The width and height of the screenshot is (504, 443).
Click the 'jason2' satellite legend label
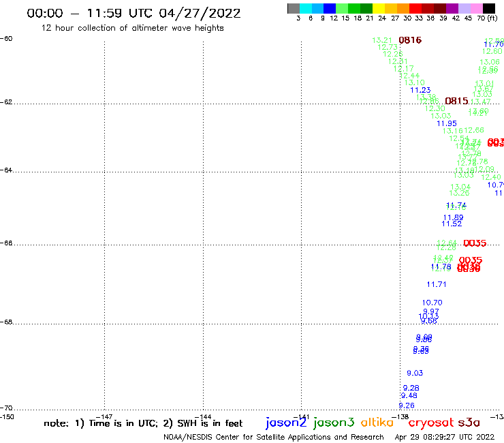[x=286, y=423]
